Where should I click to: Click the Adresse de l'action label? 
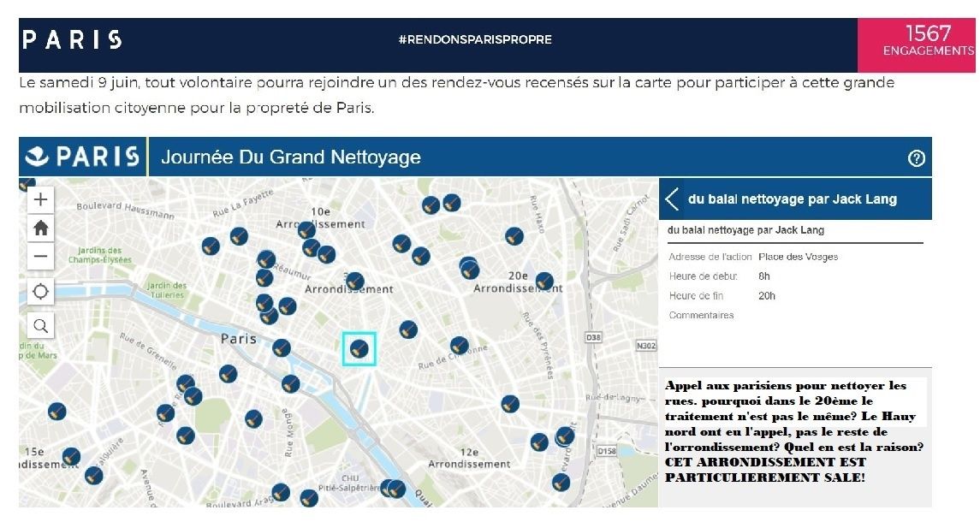(710, 257)
